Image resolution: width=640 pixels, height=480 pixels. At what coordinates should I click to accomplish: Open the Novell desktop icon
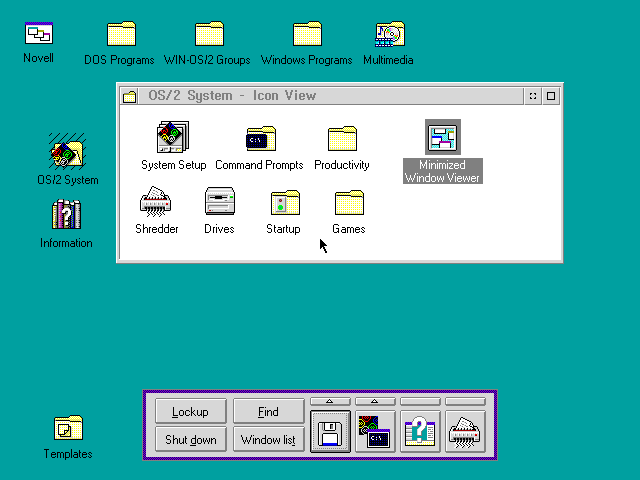coord(39,33)
